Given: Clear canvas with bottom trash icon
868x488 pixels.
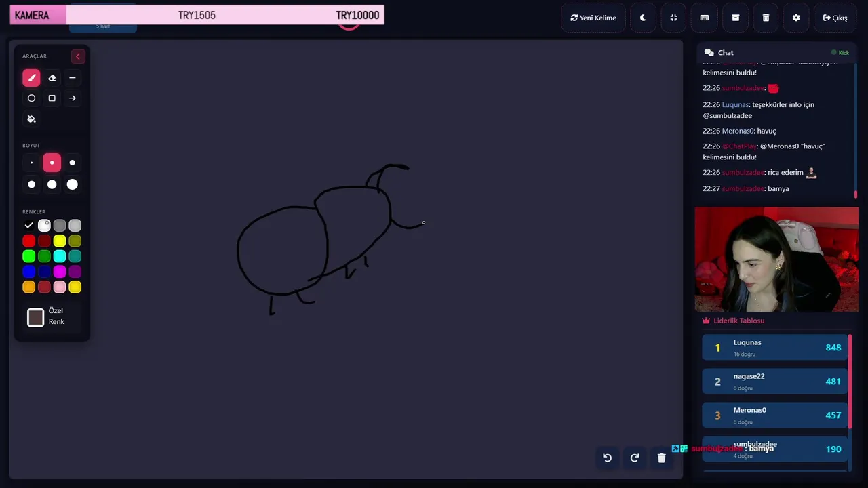Looking at the screenshot, I should [x=661, y=457].
